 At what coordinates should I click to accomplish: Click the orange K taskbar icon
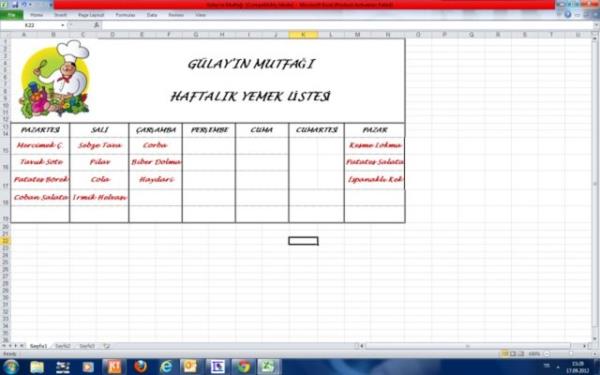[x=114, y=367]
